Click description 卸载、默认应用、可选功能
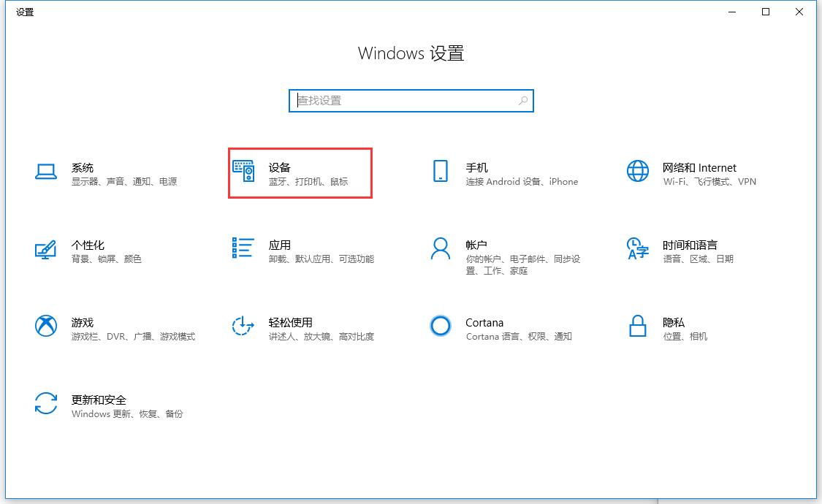Image resolution: width=822 pixels, height=504 pixels. point(321,259)
